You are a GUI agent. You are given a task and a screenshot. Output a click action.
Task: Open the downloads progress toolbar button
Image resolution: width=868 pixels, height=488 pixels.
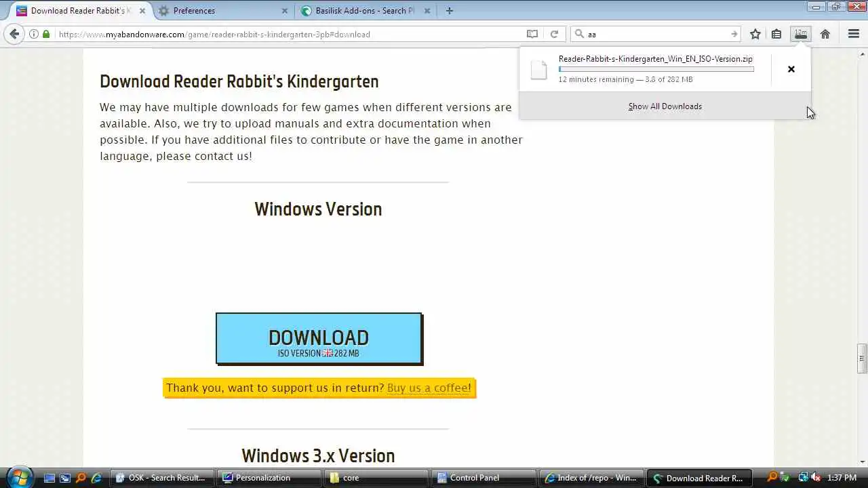coord(801,34)
